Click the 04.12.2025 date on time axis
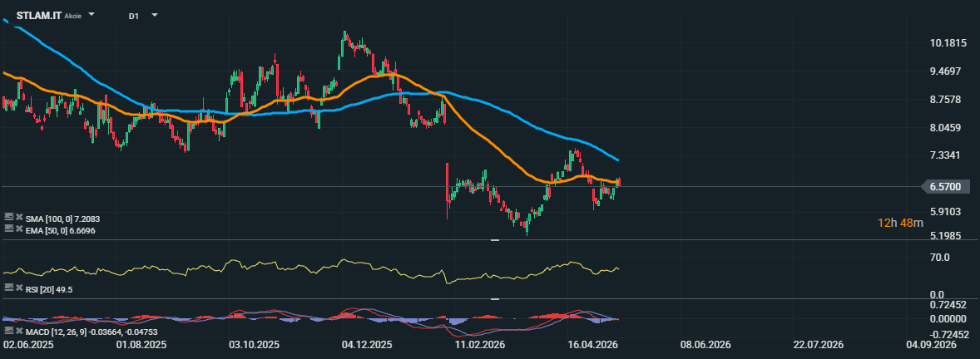 click(x=367, y=345)
